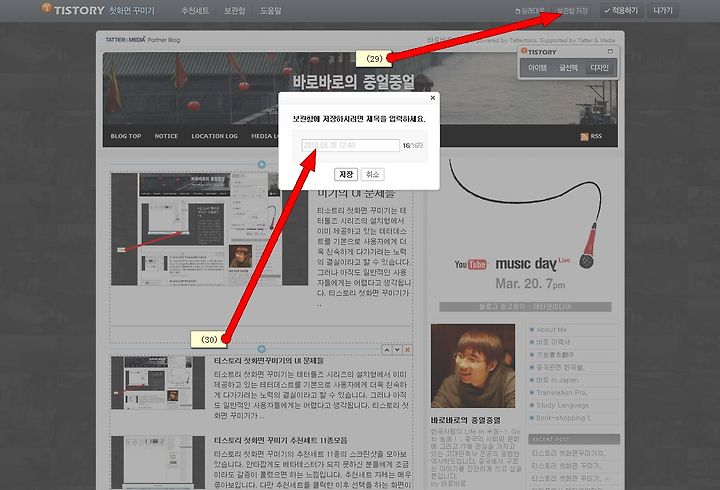Click the small thumbnail of the UI 문제들 post
Image resolution: width=720 pixels, height=490 pixels.
[x=158, y=383]
